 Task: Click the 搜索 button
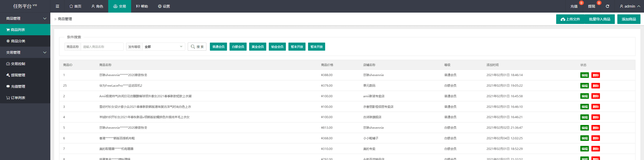pyautogui.click(x=197, y=47)
